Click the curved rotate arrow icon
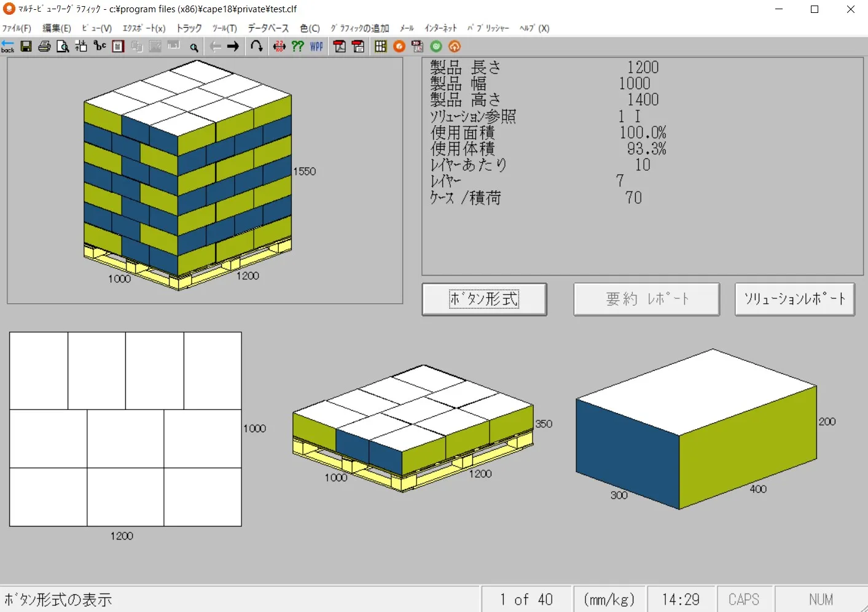Viewport: 868px width, 612px height. [257, 47]
